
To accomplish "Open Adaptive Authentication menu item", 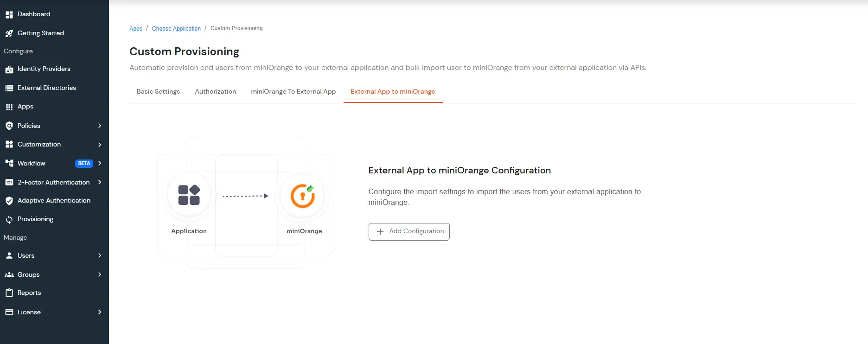I will 54,201.
